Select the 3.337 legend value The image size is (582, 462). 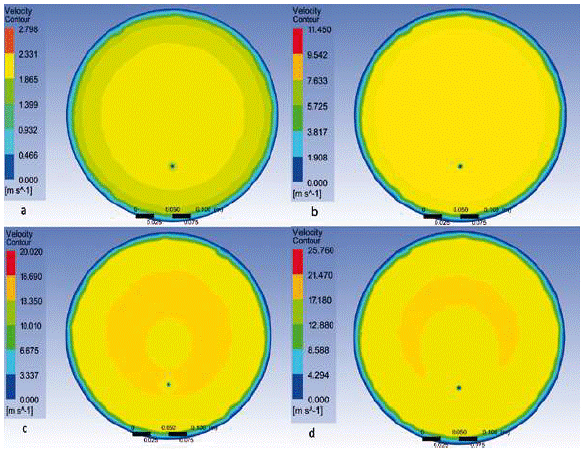(x=29, y=376)
